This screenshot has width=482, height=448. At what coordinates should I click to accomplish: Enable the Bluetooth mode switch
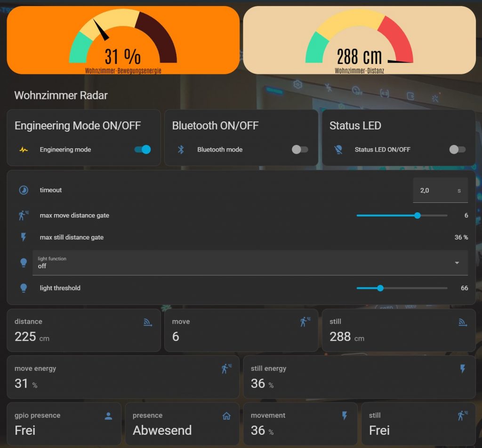(x=300, y=150)
